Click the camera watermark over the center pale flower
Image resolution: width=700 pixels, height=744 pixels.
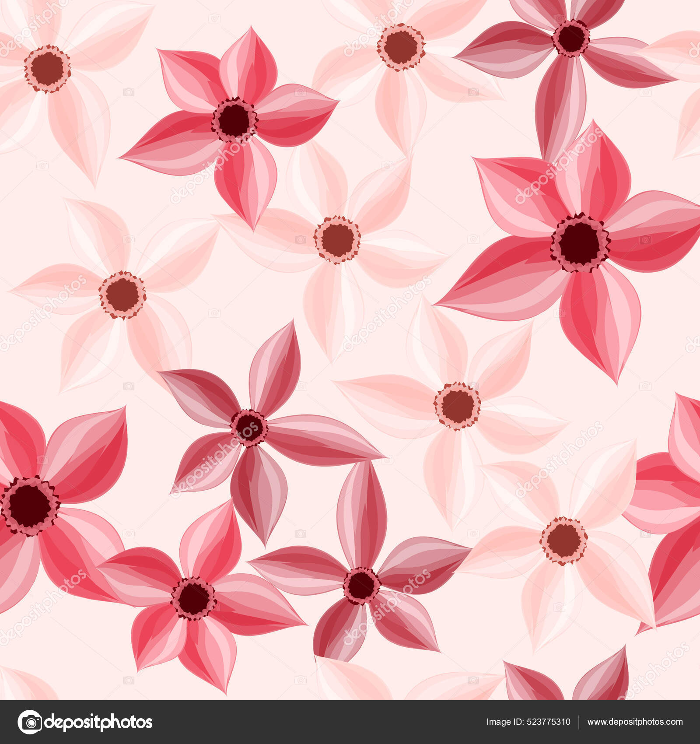coord(301,239)
